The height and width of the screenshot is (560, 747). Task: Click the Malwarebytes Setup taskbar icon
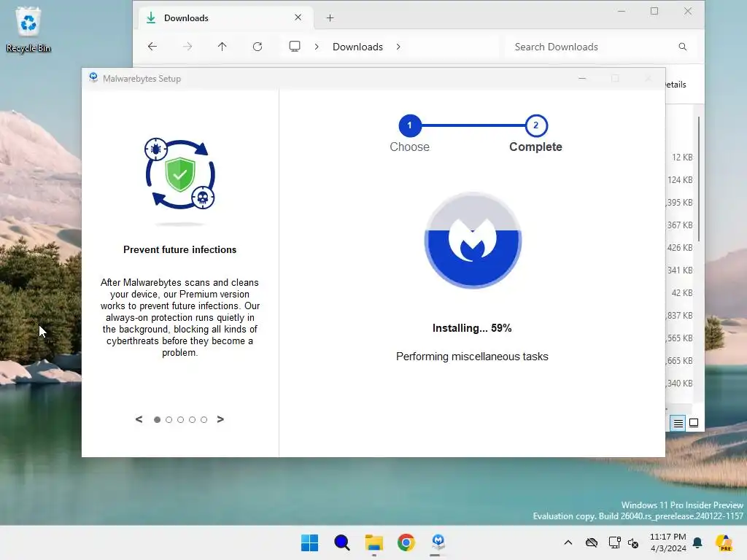(x=438, y=542)
